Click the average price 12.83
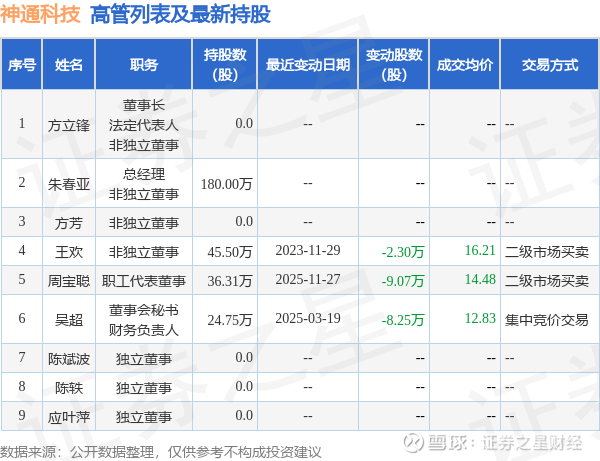The height and width of the screenshot is (461, 600). point(480,318)
